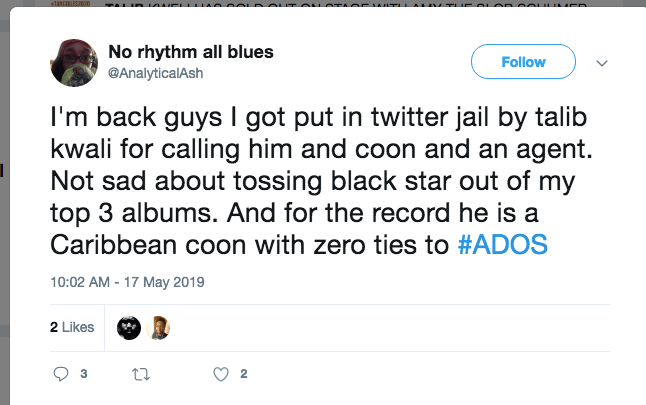This screenshot has height=405, width=646.
Task: Click the like count "2" beside the heart
Action: 244,375
